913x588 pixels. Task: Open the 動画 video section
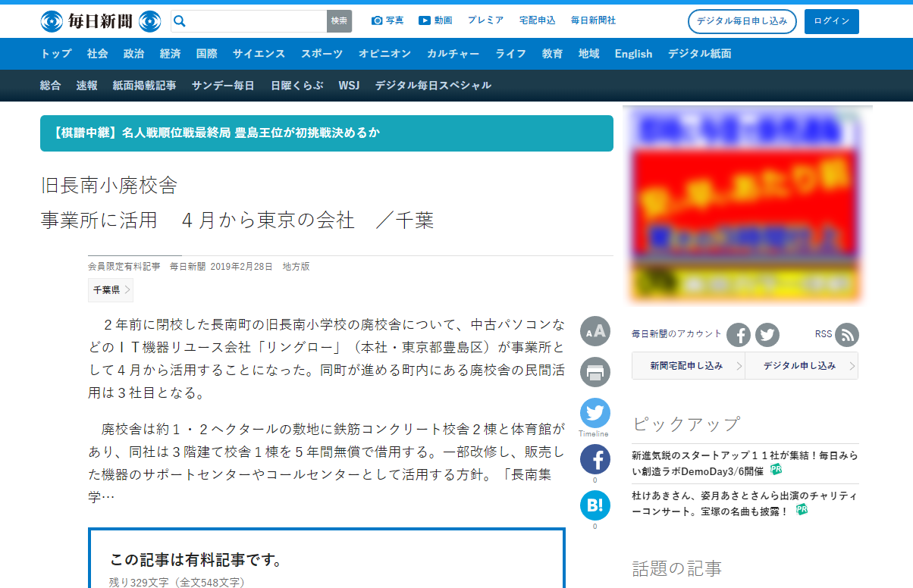coord(435,20)
